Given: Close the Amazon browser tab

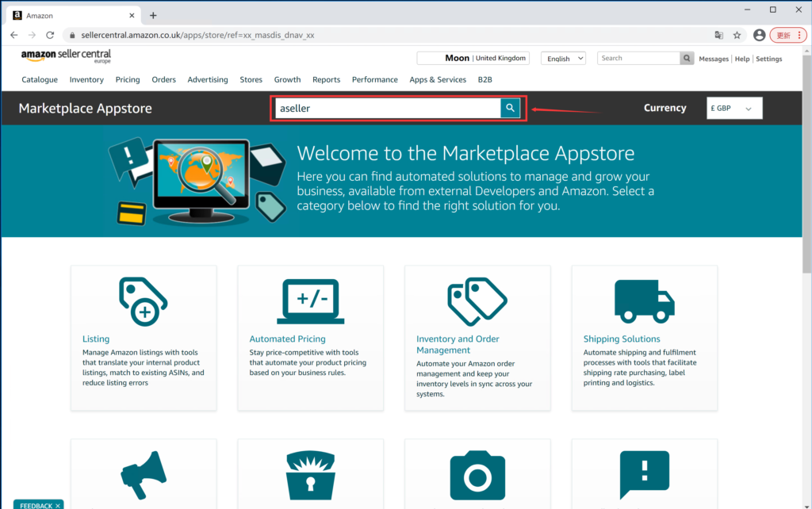Looking at the screenshot, I should point(132,16).
